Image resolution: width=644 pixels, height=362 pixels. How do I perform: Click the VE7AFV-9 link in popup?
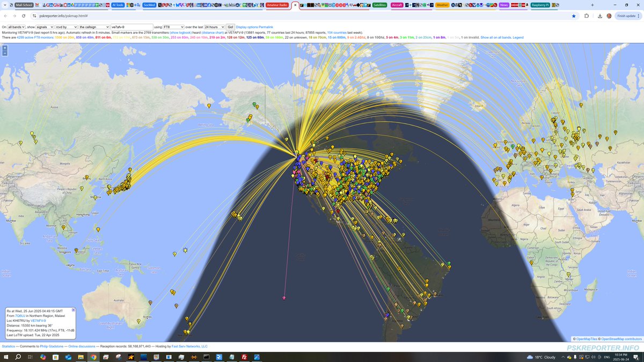point(39,320)
